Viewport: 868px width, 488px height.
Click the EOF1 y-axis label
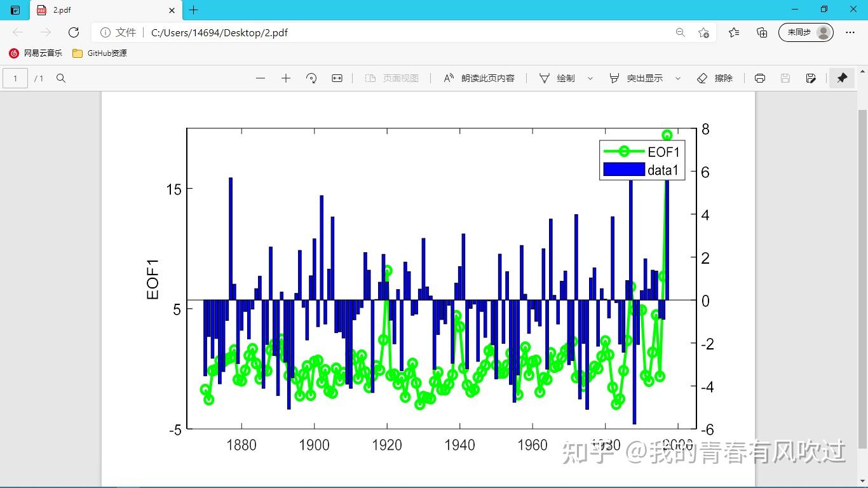(x=153, y=280)
